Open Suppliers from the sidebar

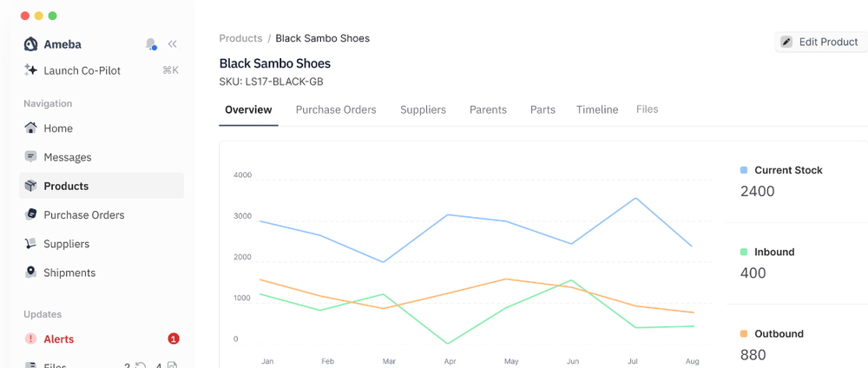click(x=66, y=244)
